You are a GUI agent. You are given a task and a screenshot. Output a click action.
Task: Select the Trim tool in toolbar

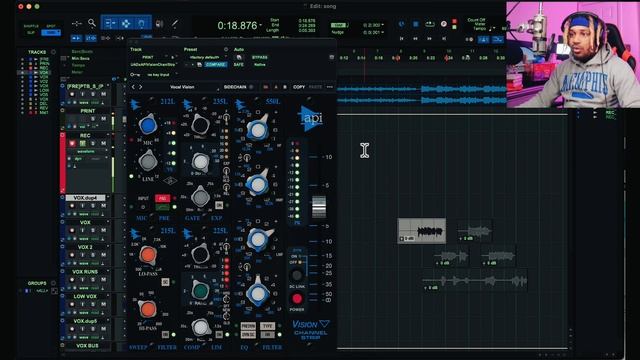110,24
